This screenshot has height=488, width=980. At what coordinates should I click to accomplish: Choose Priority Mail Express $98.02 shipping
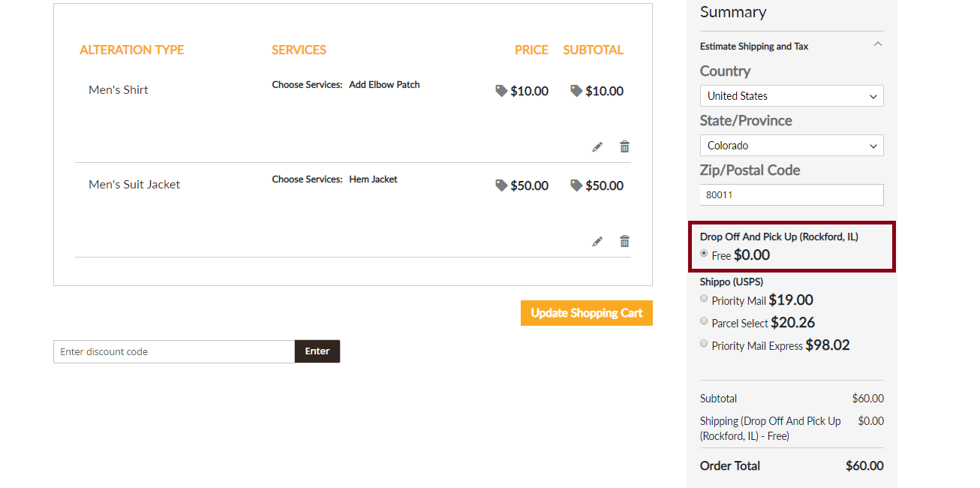click(x=704, y=344)
